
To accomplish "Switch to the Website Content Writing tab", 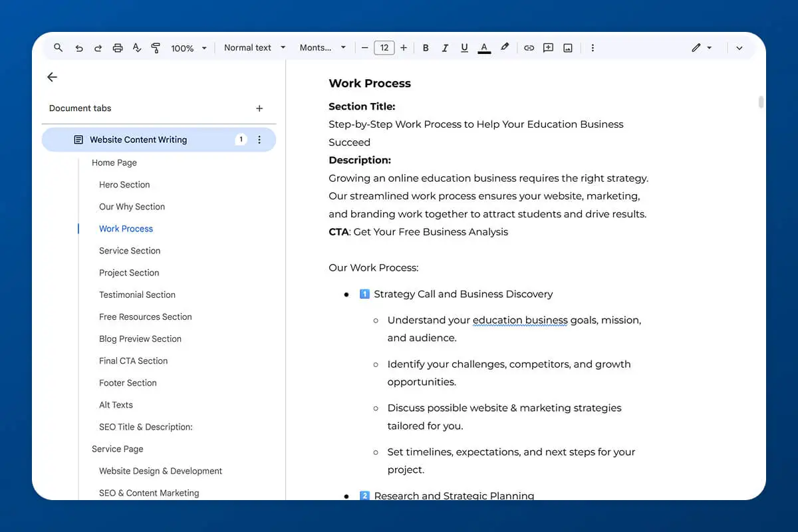I will (x=138, y=140).
